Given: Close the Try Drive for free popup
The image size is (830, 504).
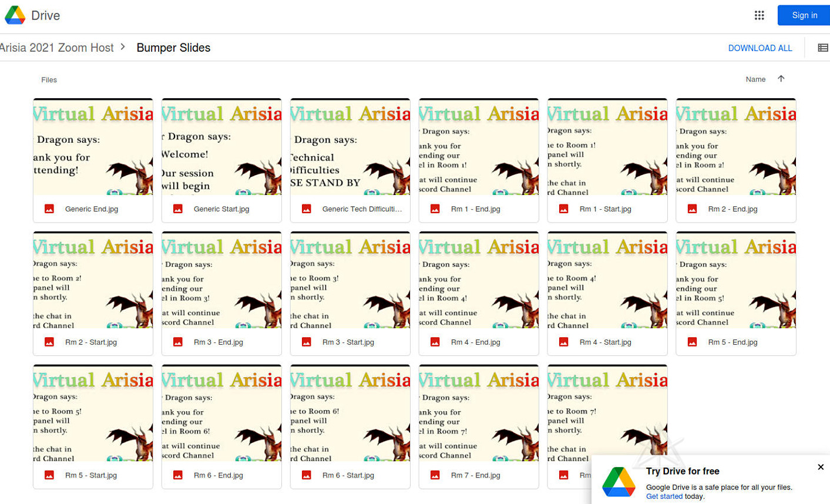Looking at the screenshot, I should pyautogui.click(x=821, y=467).
